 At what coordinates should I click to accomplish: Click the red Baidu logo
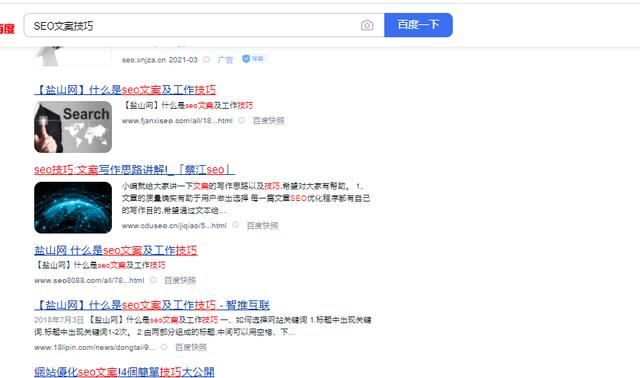click(7, 28)
